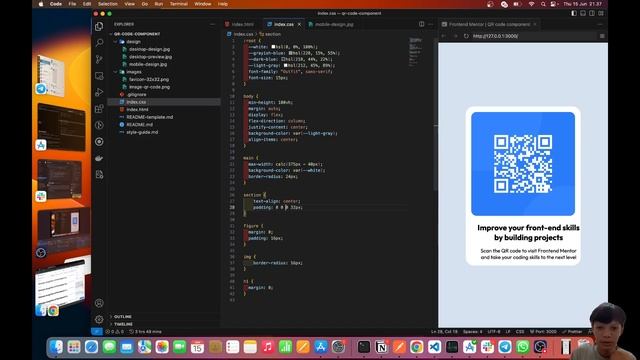Viewport: 640px width, 360px height.
Task: Click the --grayish-blue color swatch in CSS
Action: 291,53
